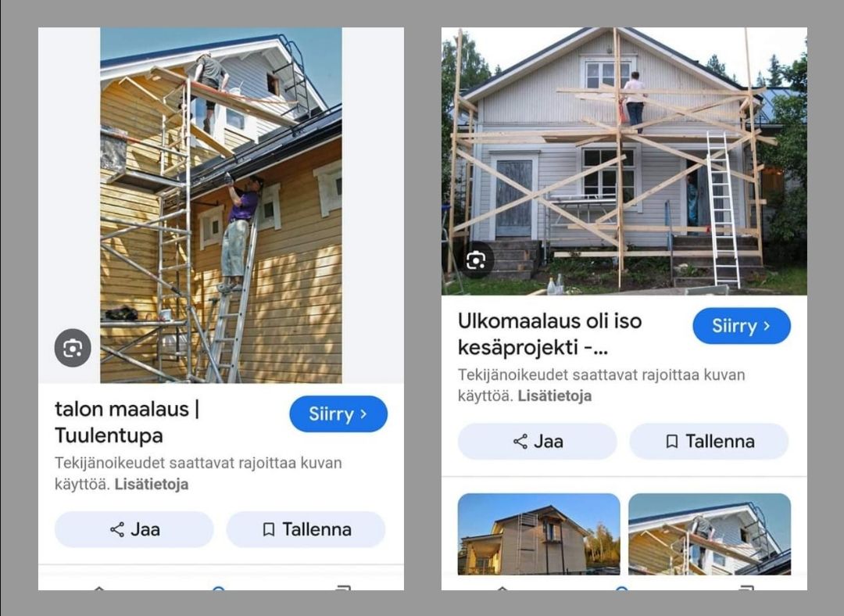Click bookmark icon in right Tallenna button
Image resolution: width=844 pixels, height=616 pixels.
pos(672,442)
